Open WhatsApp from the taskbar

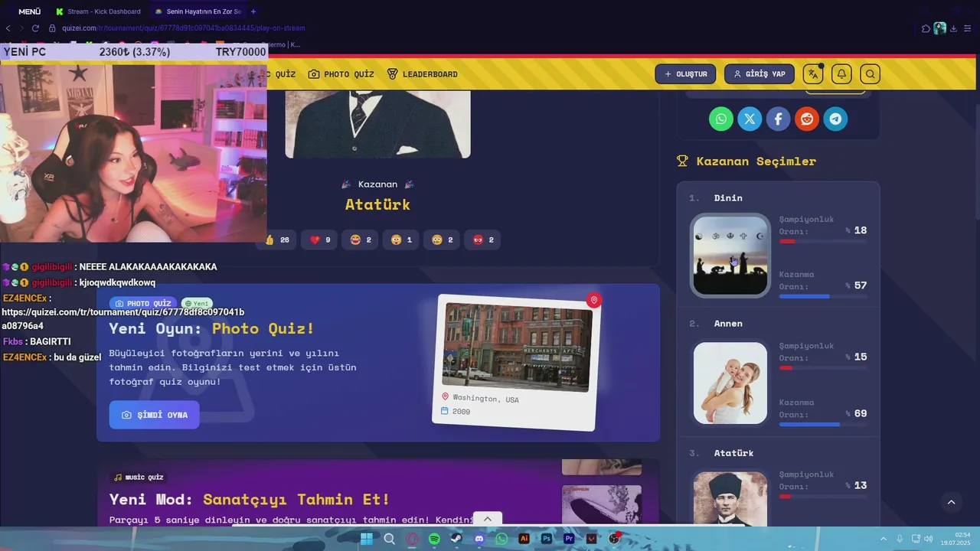pyautogui.click(x=501, y=539)
